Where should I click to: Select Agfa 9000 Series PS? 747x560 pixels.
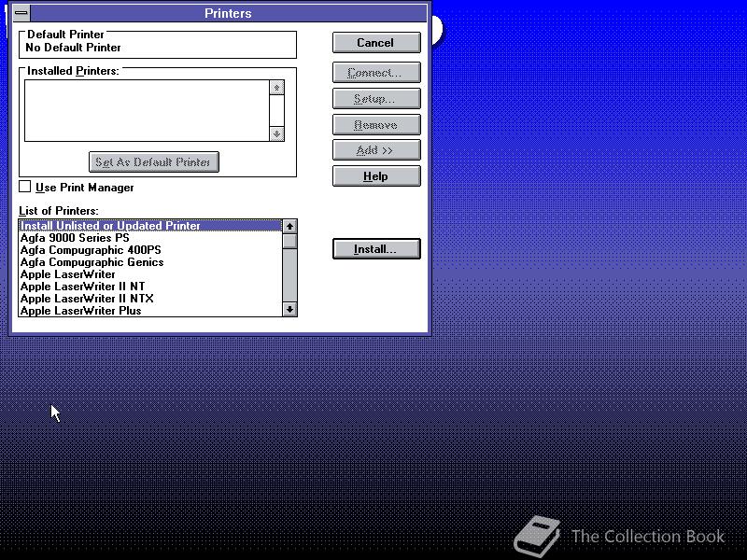150,238
